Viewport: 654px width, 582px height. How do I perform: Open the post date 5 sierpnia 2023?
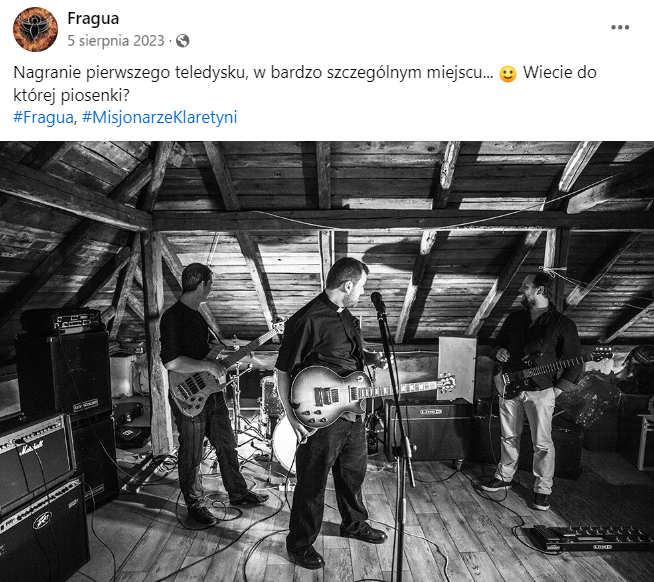[116, 41]
